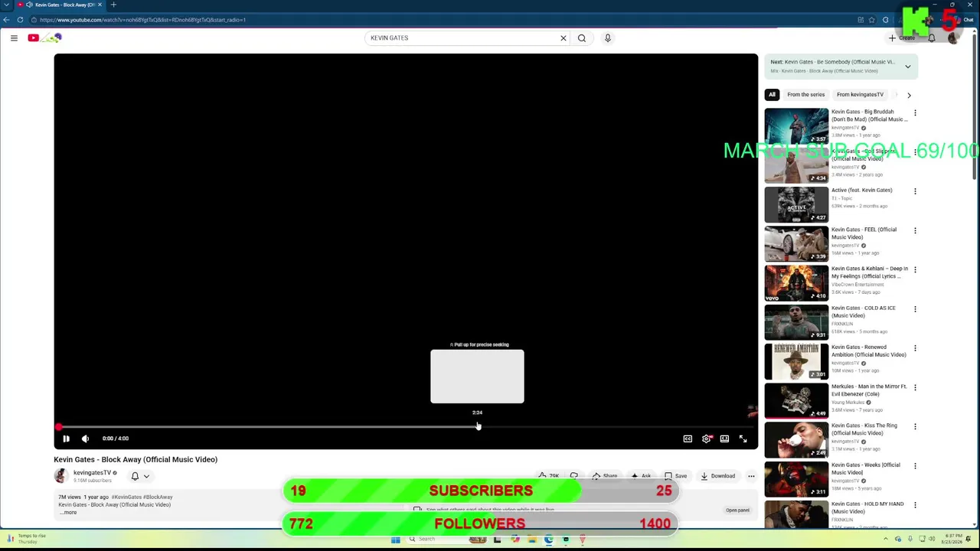The image size is (980, 551).
Task: Toggle theater mode on the player
Action: point(724,439)
